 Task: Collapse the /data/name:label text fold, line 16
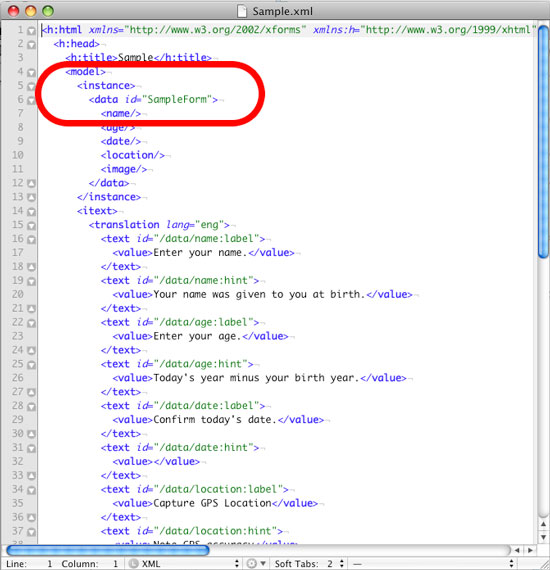pos(32,240)
